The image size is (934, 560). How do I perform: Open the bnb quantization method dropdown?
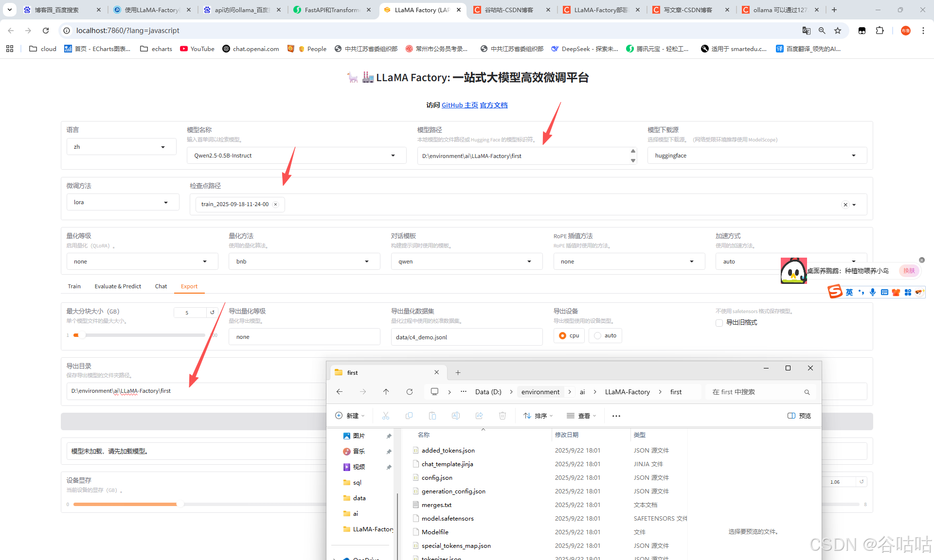[x=305, y=262]
